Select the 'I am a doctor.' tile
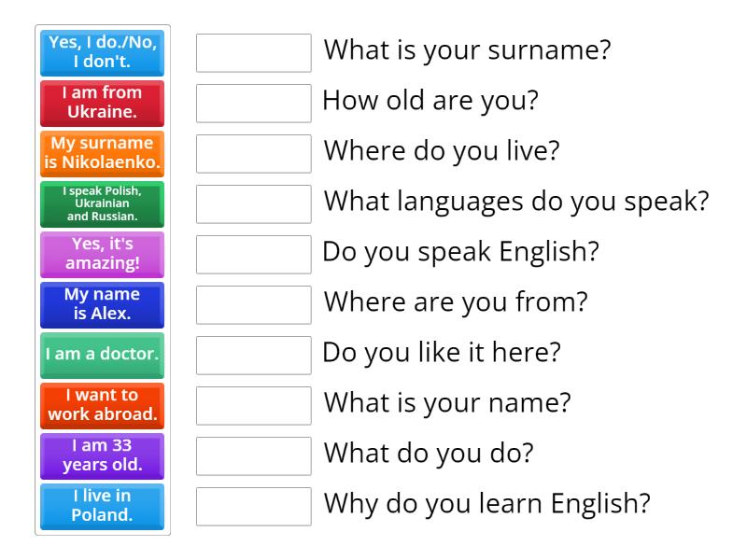Image resolution: width=747 pixels, height=560 pixels. (103, 356)
